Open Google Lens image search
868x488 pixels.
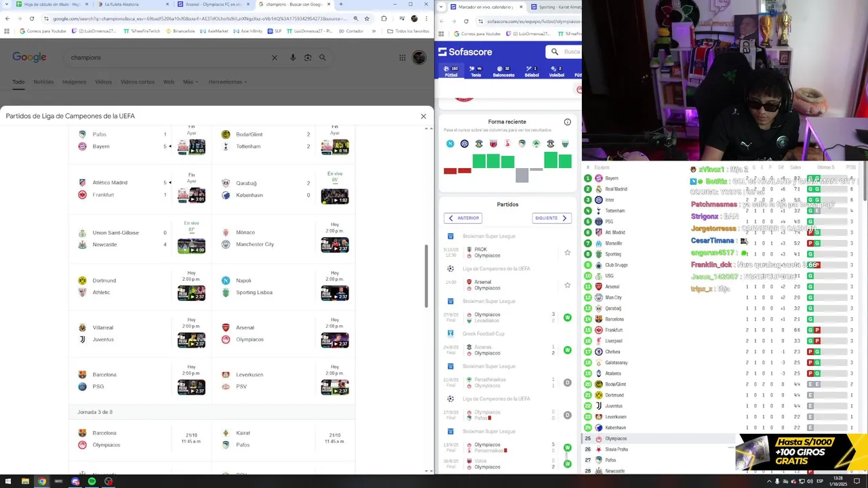pyautogui.click(x=308, y=58)
